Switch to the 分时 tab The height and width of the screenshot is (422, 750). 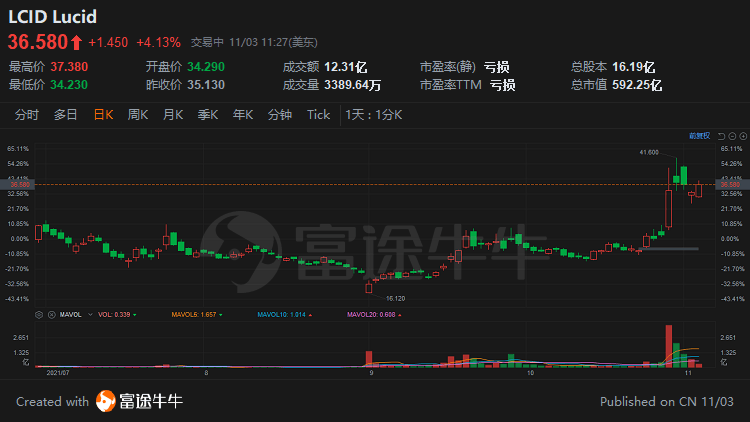click(26, 115)
